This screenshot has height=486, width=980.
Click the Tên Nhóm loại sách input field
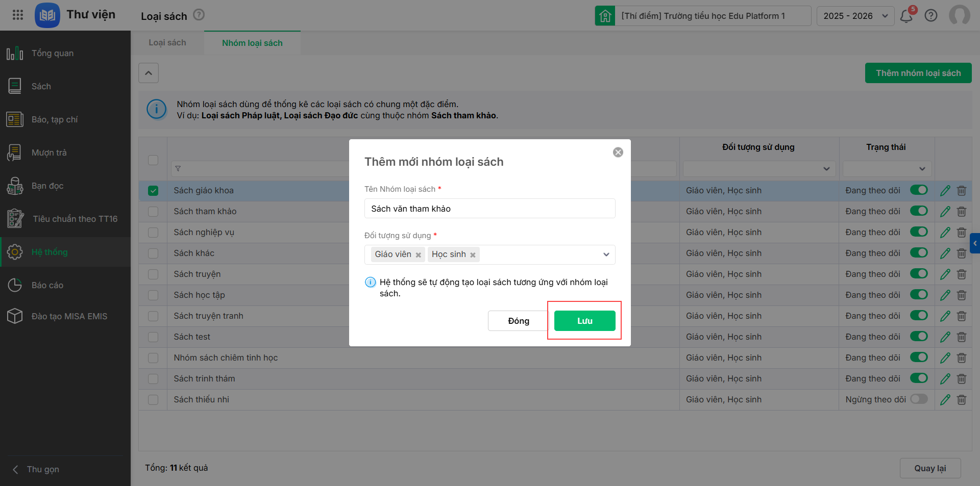tap(489, 209)
